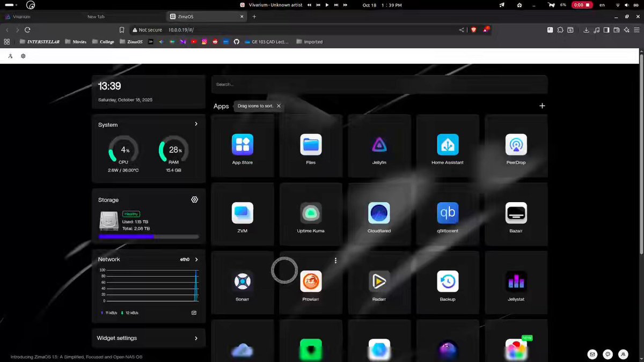
Task: Open browser downloads
Action: [586, 30]
